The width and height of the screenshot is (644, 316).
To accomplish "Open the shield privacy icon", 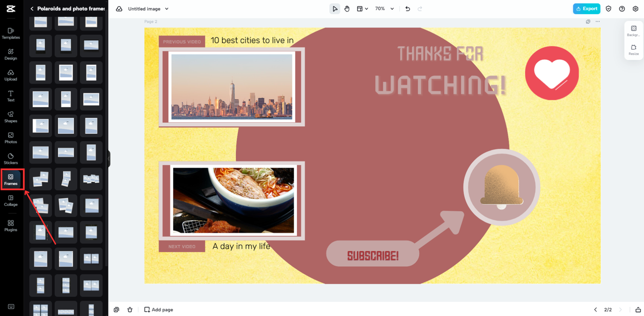I will [608, 9].
